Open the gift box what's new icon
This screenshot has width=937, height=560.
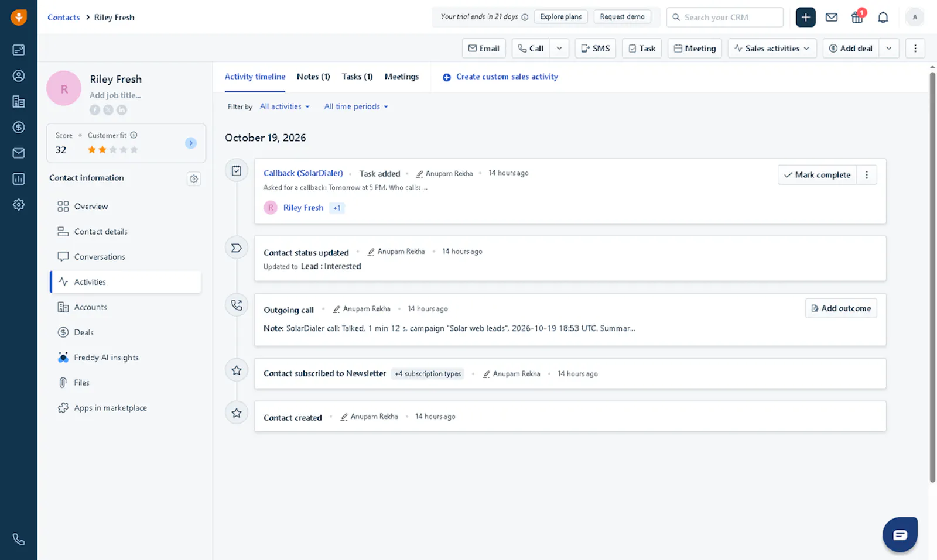[x=857, y=18]
